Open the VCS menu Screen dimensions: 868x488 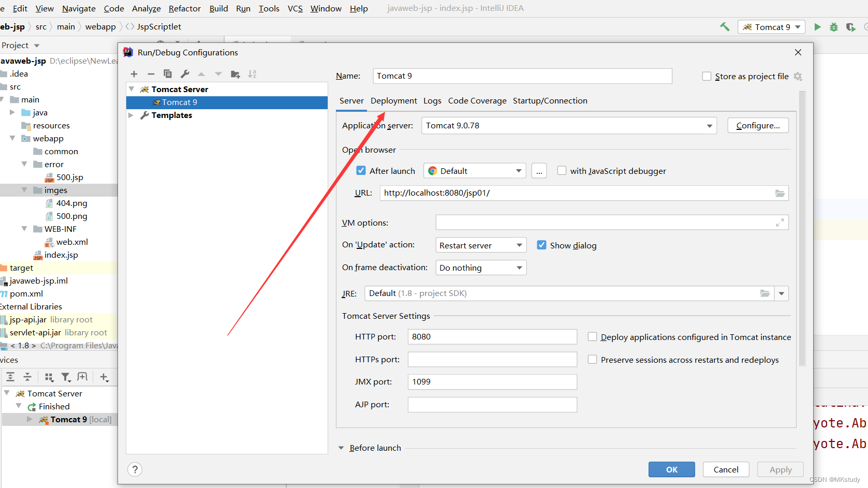pos(295,8)
